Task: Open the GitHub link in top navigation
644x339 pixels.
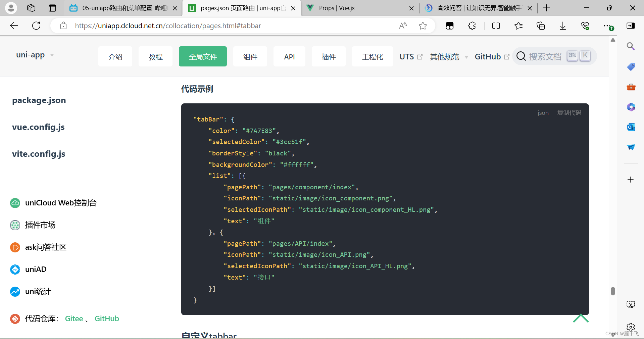Action: coord(492,57)
